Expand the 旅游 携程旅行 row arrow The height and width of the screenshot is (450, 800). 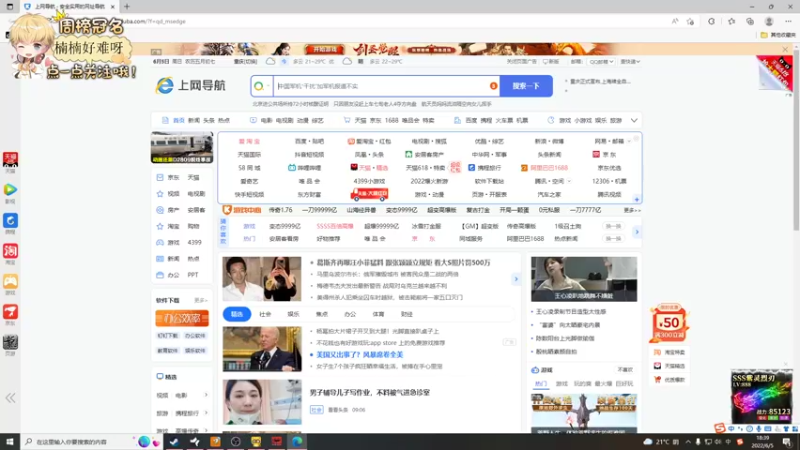click(206, 413)
